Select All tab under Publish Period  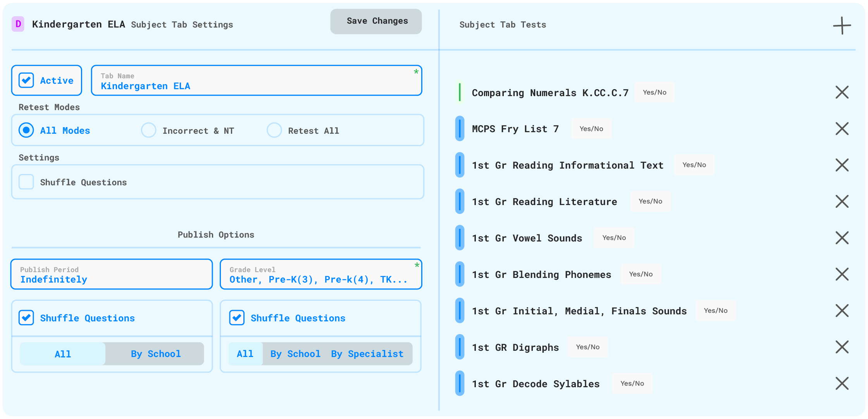coord(63,354)
